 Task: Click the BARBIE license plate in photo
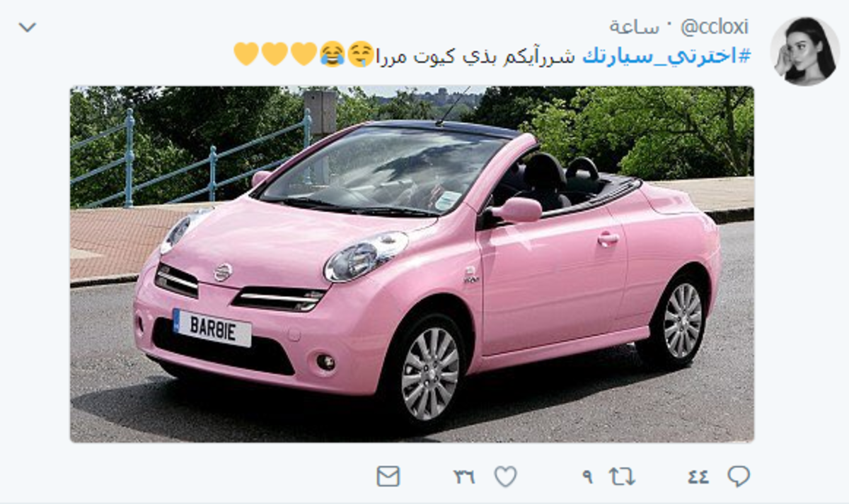(x=212, y=328)
